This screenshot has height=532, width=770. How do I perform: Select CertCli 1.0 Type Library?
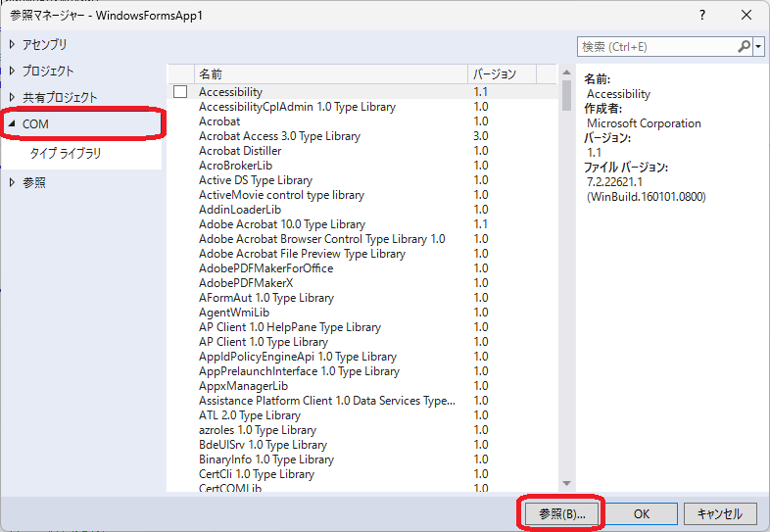point(362,474)
